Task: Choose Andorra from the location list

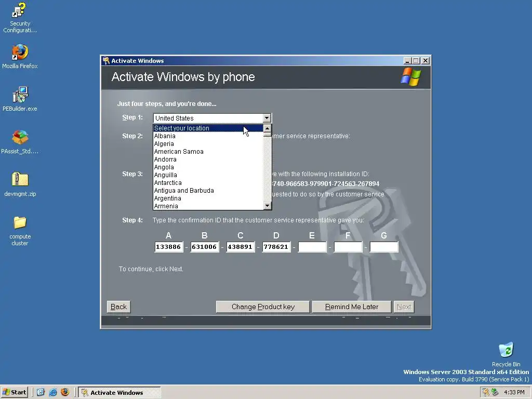Action: tap(208, 159)
